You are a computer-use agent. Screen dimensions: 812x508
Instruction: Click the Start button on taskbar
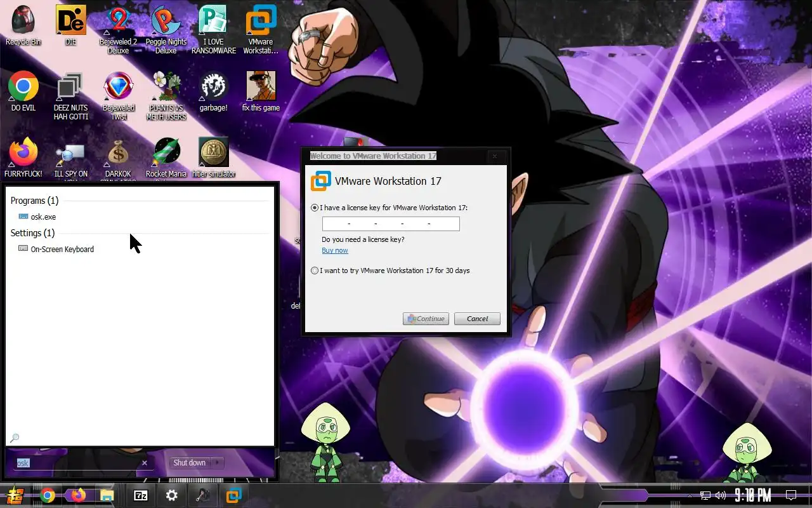click(14, 495)
